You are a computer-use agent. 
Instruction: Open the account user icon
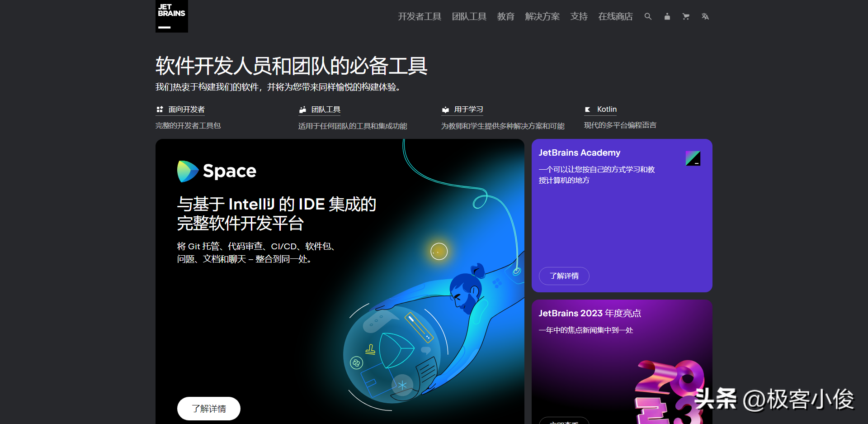667,17
